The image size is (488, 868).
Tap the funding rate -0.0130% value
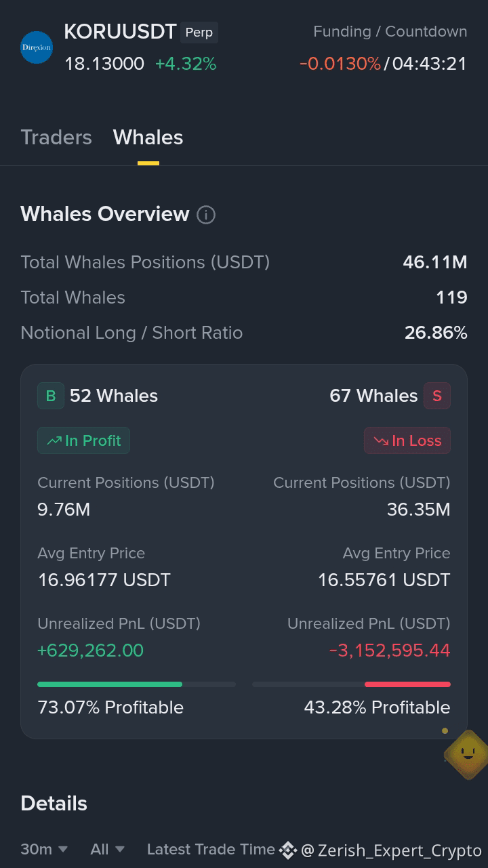click(340, 64)
